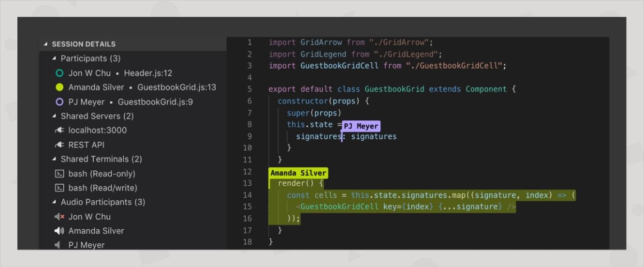Screen dimensions: 644x267
Task: Click Amanda Silver's active speaker icon
Action: pos(59,231)
